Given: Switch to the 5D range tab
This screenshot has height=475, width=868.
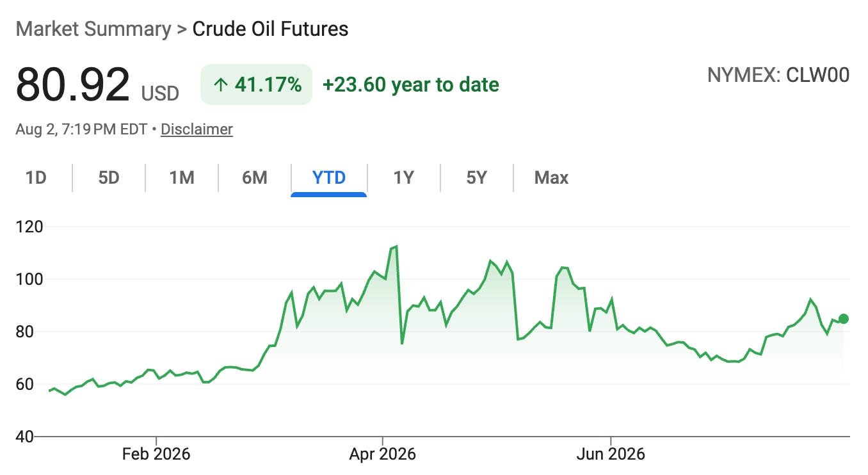Looking at the screenshot, I should (x=109, y=177).
